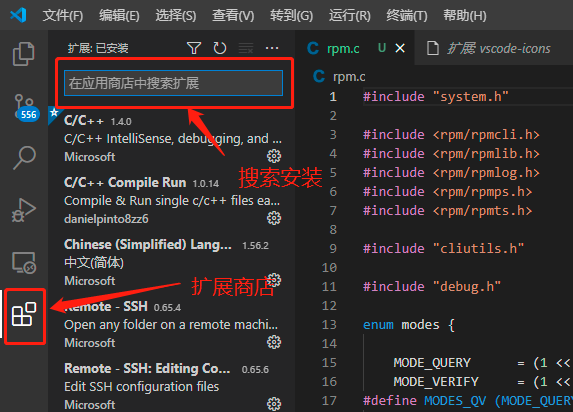573x412 pixels.
Task: Open manage gear for C/C++ Compile Run
Action: point(274,218)
